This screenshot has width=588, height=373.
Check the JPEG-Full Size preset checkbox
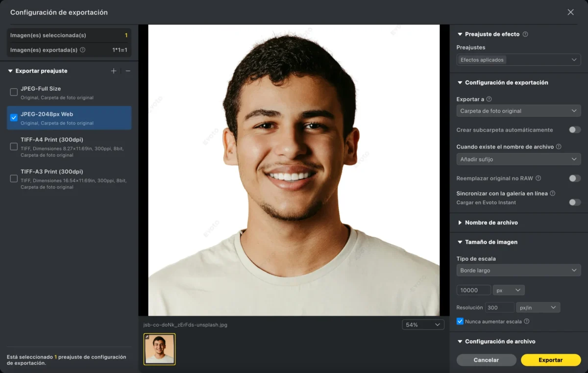coord(14,92)
